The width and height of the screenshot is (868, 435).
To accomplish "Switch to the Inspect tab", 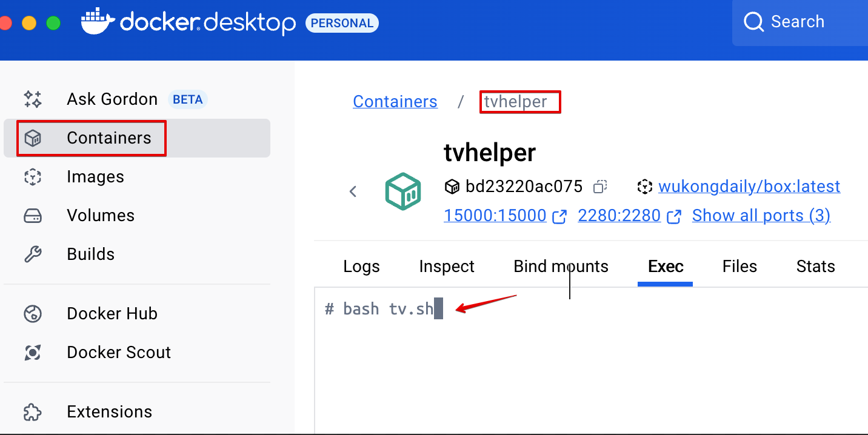I will [447, 267].
